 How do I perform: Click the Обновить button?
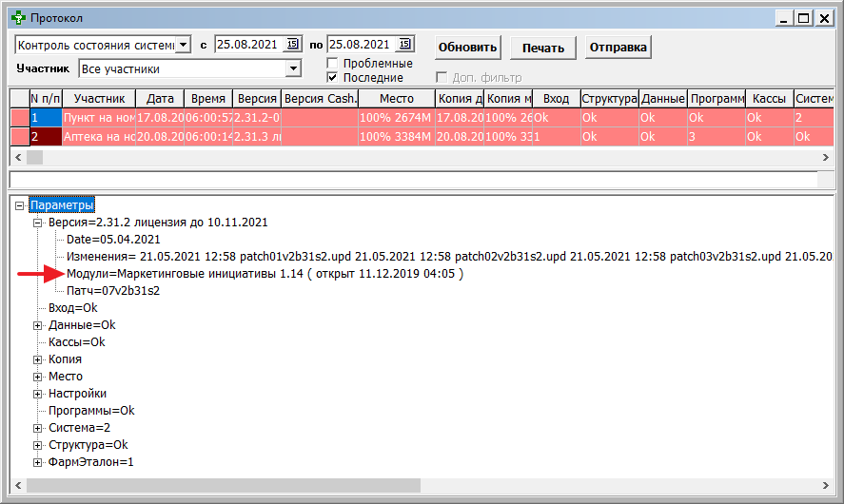pos(467,48)
